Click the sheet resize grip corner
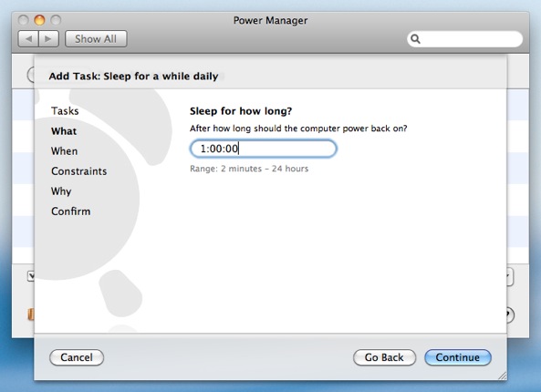Viewport: 541px width, 392px height. [502, 376]
